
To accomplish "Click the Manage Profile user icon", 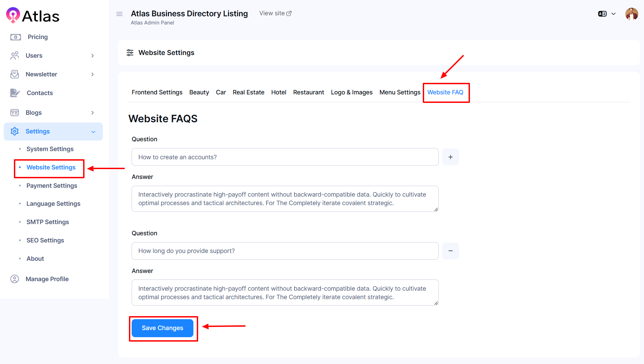I will (15, 279).
